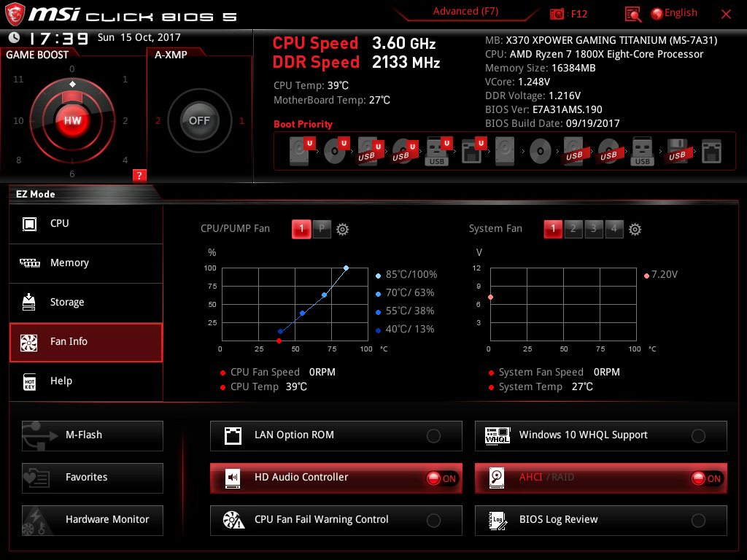The height and width of the screenshot is (560, 747).
Task: Click the date Sun 15 Oct, 2017
Action: 139,38
